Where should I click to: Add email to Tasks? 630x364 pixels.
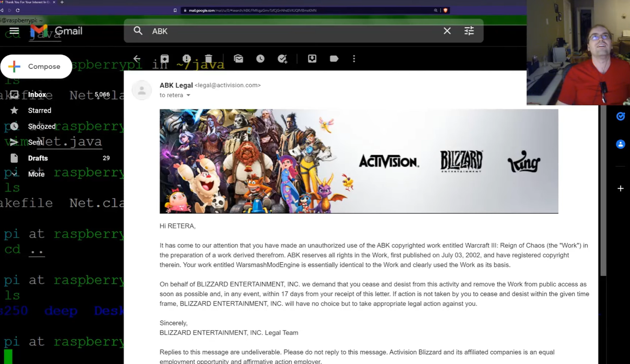pos(283,59)
